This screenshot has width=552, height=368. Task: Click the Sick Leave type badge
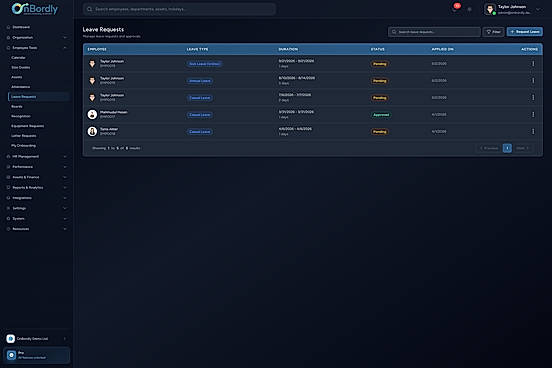point(204,64)
